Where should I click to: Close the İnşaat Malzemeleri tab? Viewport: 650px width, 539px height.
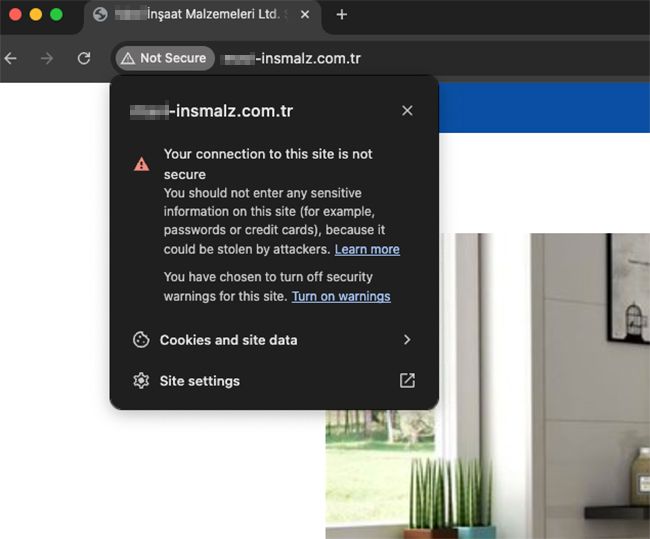(305, 15)
